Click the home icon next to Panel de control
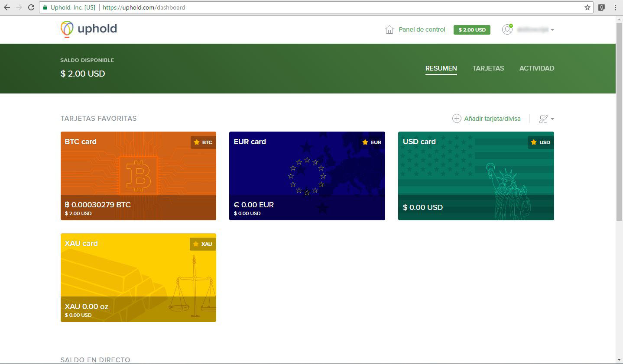Screen dimensions: 623x364 click(x=389, y=29)
